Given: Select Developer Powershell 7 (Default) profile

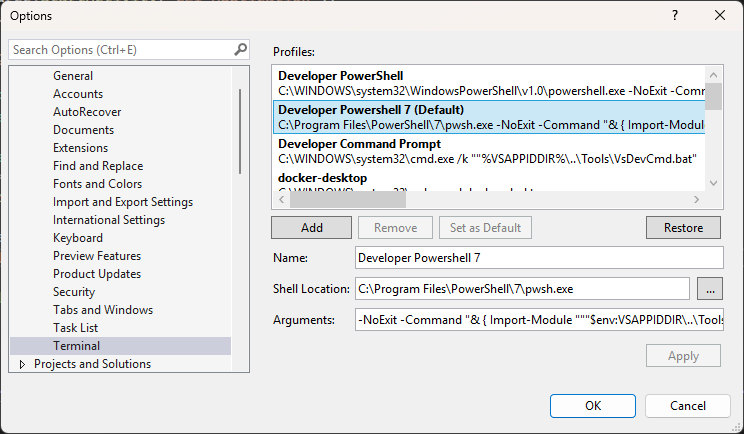Looking at the screenshot, I should [489, 117].
